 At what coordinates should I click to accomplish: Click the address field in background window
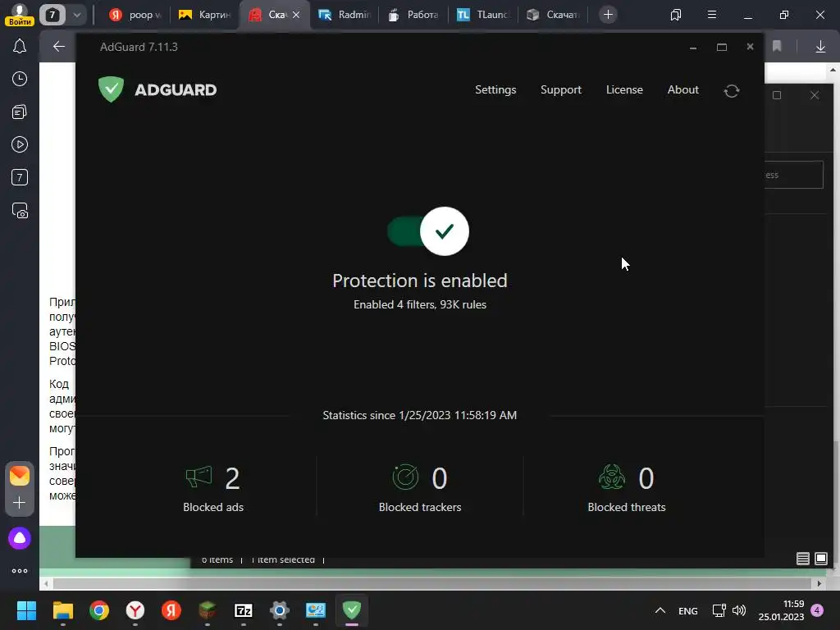(794, 175)
